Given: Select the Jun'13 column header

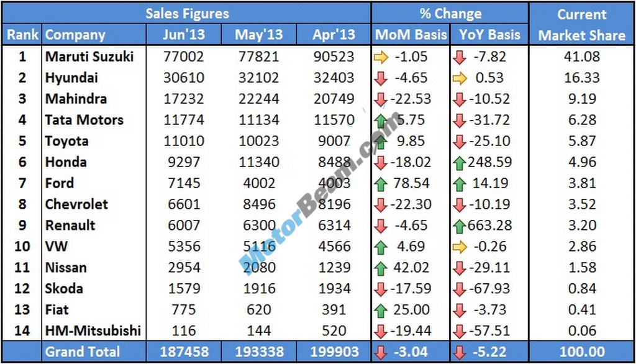Looking at the screenshot, I should pyautogui.click(x=183, y=35).
